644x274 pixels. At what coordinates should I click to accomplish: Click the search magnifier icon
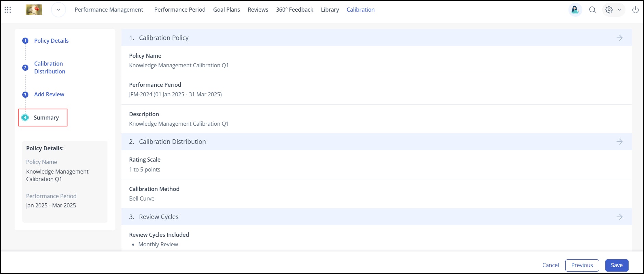coord(592,10)
